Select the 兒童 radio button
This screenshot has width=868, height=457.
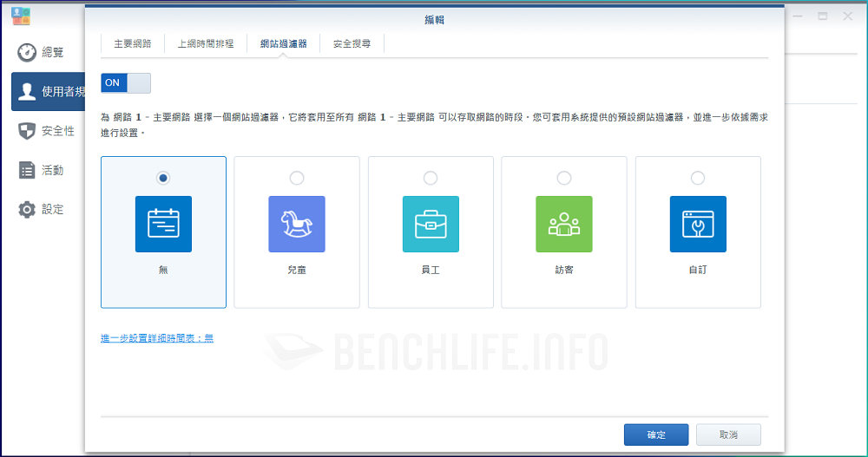[297, 178]
